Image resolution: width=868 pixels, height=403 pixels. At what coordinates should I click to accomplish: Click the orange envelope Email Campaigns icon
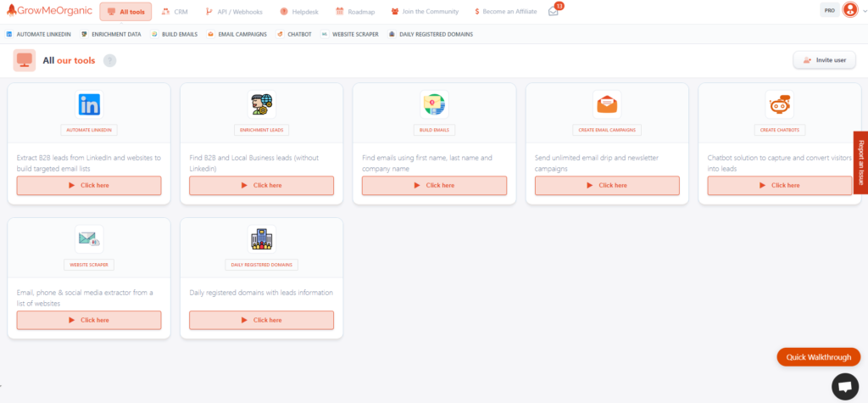coord(607,104)
